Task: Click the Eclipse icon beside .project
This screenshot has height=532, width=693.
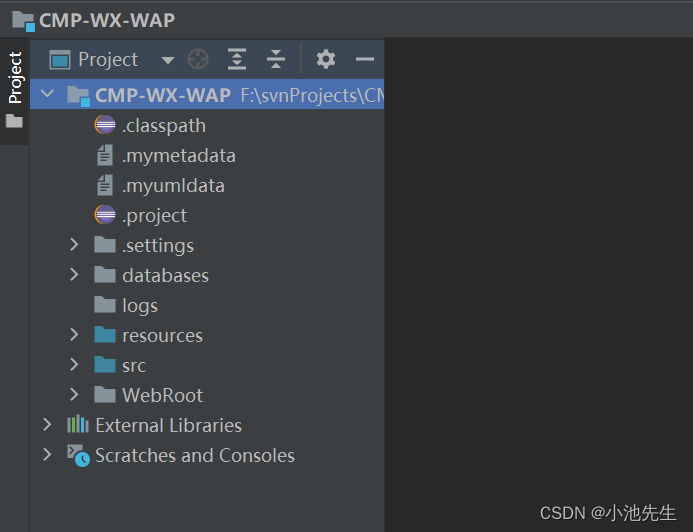Action: 105,215
